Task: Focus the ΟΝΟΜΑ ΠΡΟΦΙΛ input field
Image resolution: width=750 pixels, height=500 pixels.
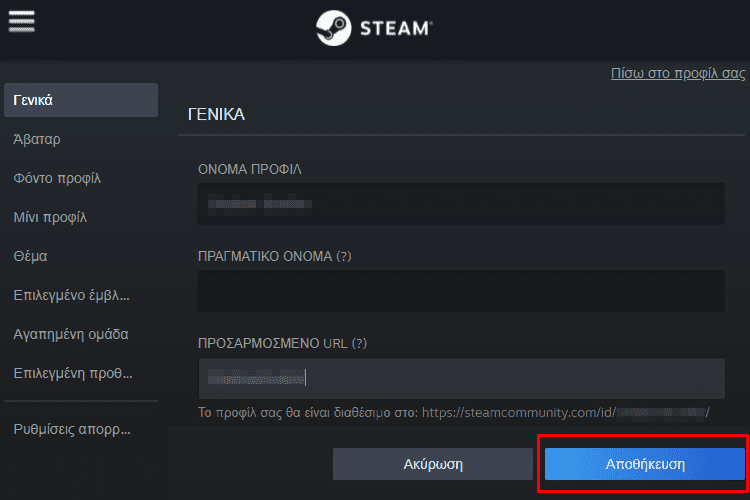Action: [x=461, y=204]
